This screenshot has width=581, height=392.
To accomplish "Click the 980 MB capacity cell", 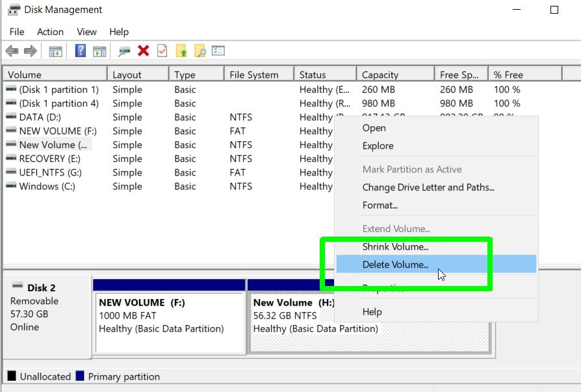I will (x=378, y=103).
